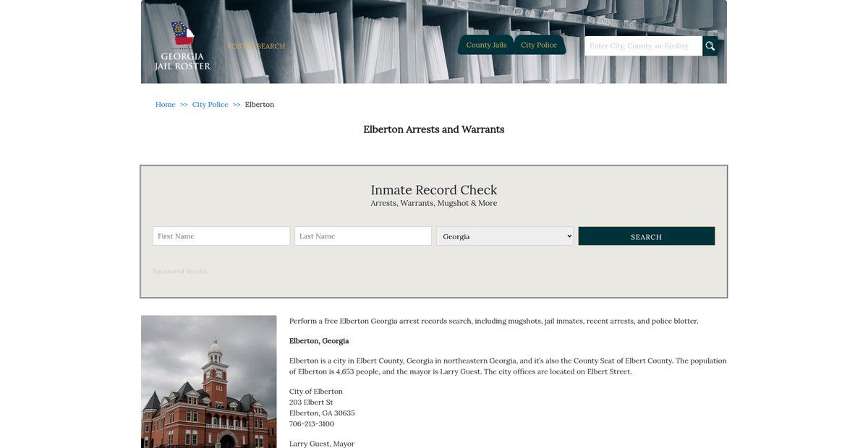Click the Inmate Record Check title
The image size is (868, 448).
[434, 190]
